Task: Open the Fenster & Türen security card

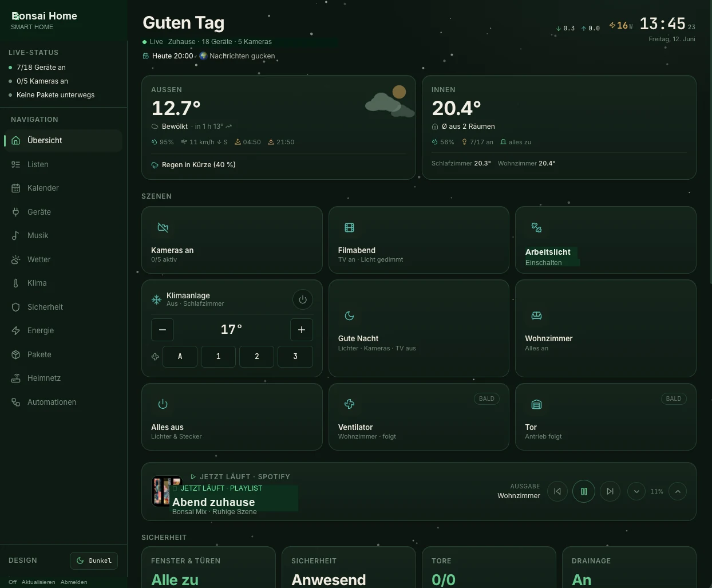Action: (208, 567)
